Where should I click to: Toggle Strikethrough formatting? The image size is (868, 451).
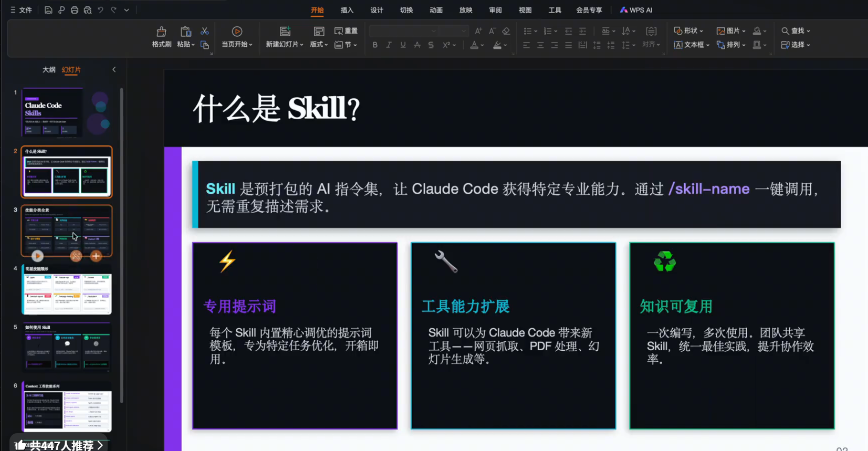(417, 45)
